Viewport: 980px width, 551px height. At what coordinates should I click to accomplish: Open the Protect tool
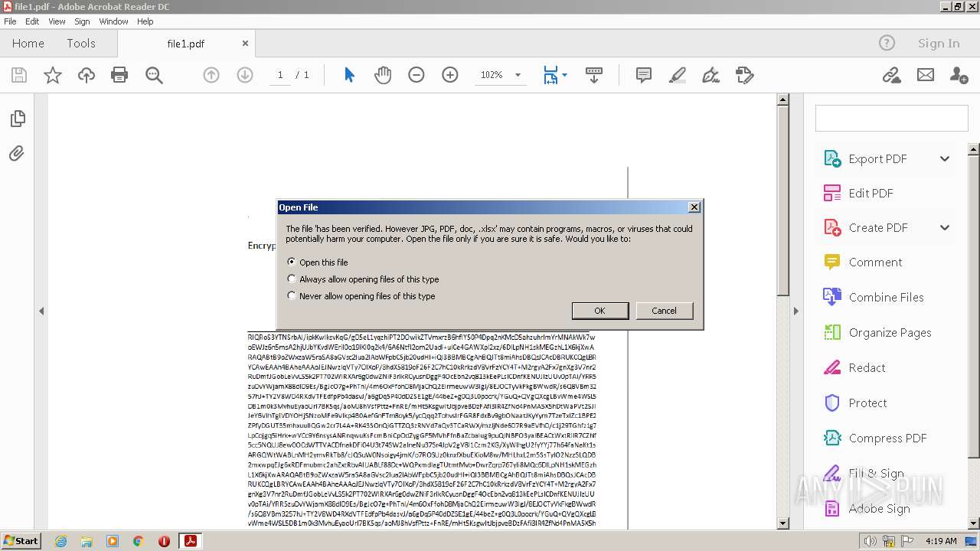coord(867,403)
